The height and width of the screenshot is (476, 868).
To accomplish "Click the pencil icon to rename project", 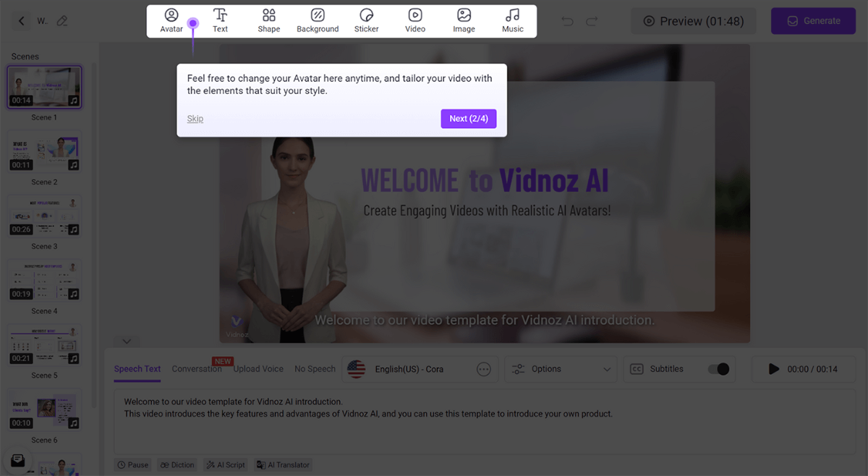I will [62, 21].
